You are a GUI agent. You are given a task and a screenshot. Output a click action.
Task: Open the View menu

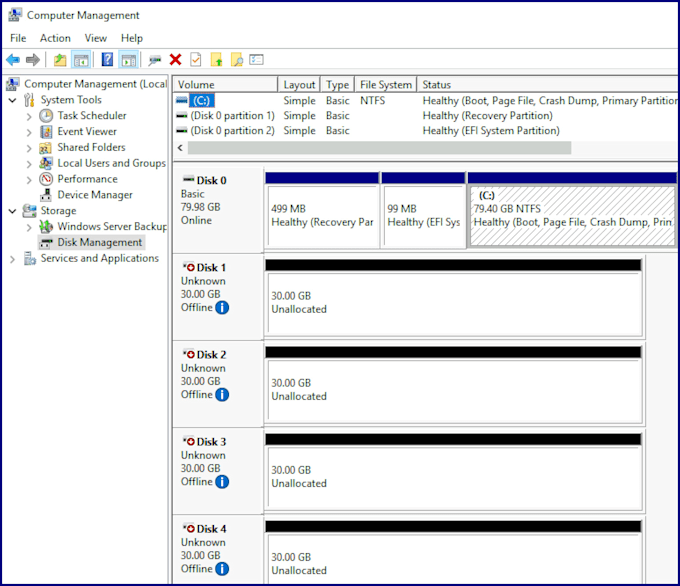(x=95, y=38)
